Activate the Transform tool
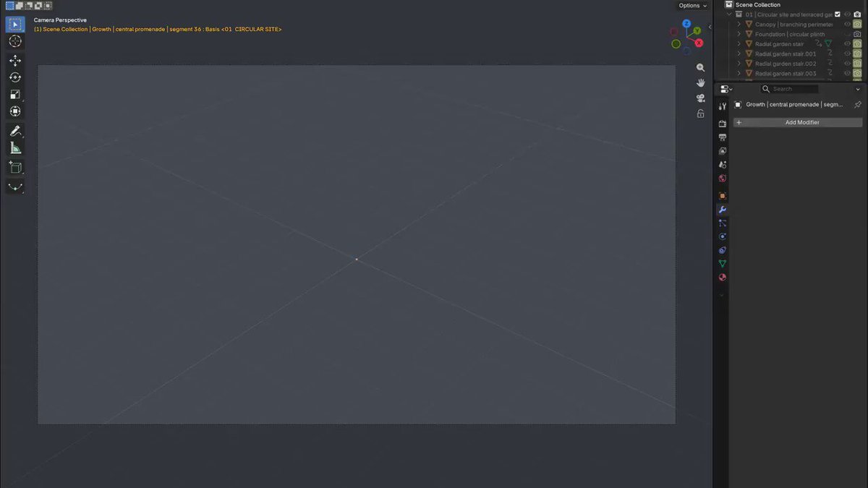This screenshot has height=488, width=868. click(x=15, y=111)
